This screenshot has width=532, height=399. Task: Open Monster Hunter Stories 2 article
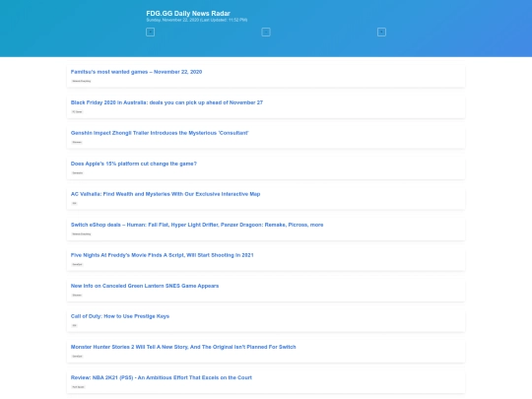point(183,347)
